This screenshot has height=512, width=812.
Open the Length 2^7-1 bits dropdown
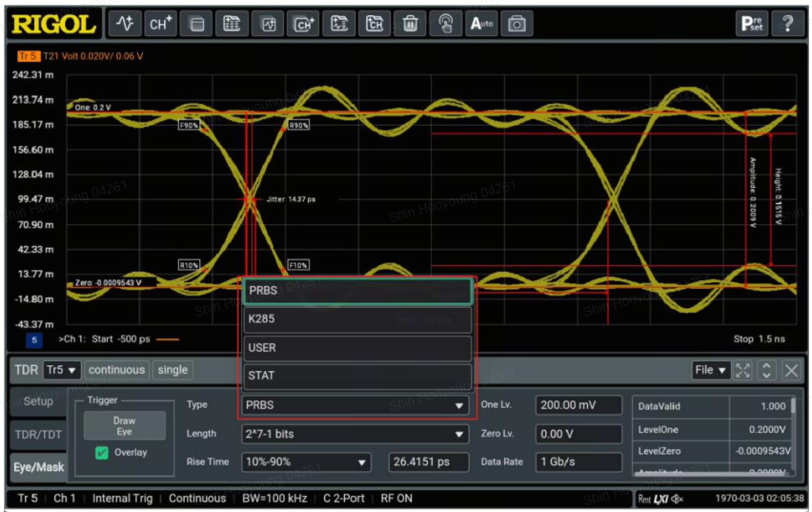pos(355,434)
